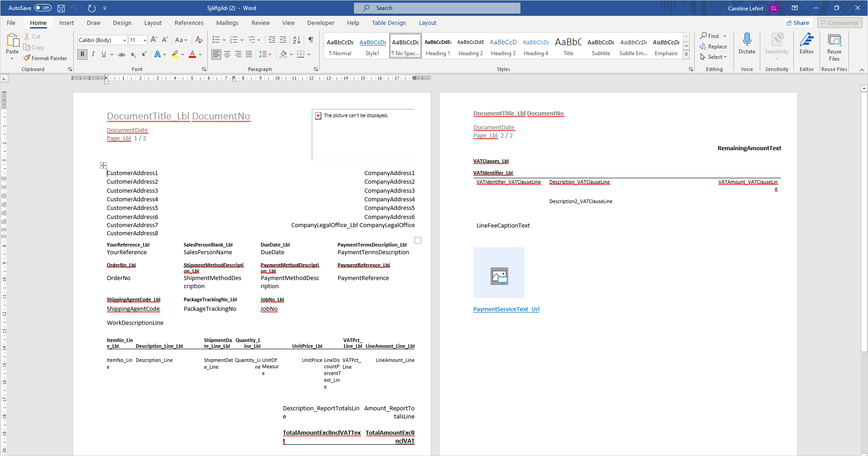Click the Italic formatting button
The height and width of the screenshot is (456, 868).
coord(93,54)
